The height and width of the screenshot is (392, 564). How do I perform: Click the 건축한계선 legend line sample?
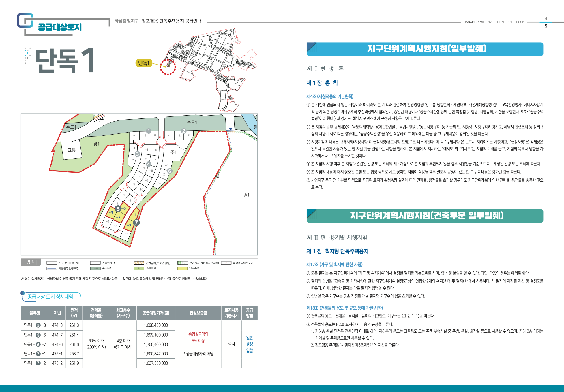(95, 263)
